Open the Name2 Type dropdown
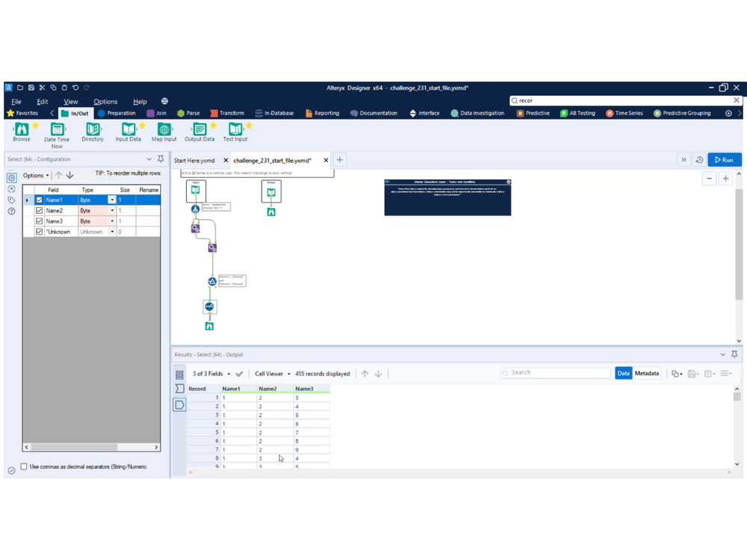The width and height of the screenshot is (747, 560). (x=112, y=211)
